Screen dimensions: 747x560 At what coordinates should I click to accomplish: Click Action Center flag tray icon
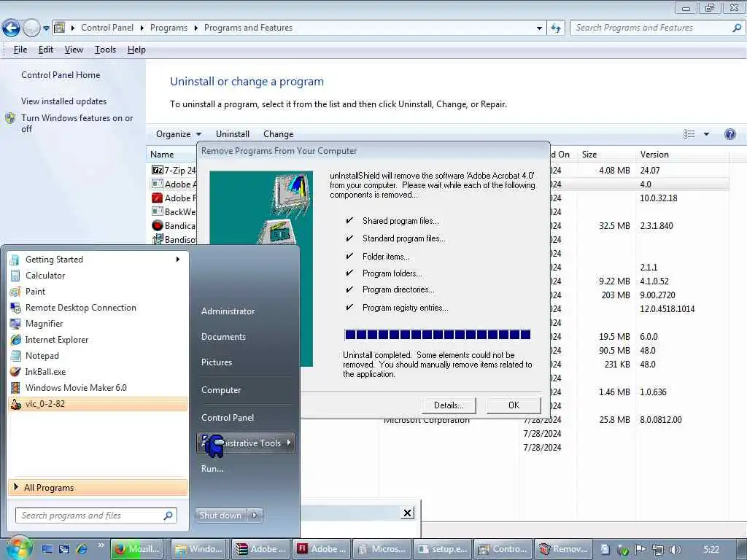(x=640, y=550)
